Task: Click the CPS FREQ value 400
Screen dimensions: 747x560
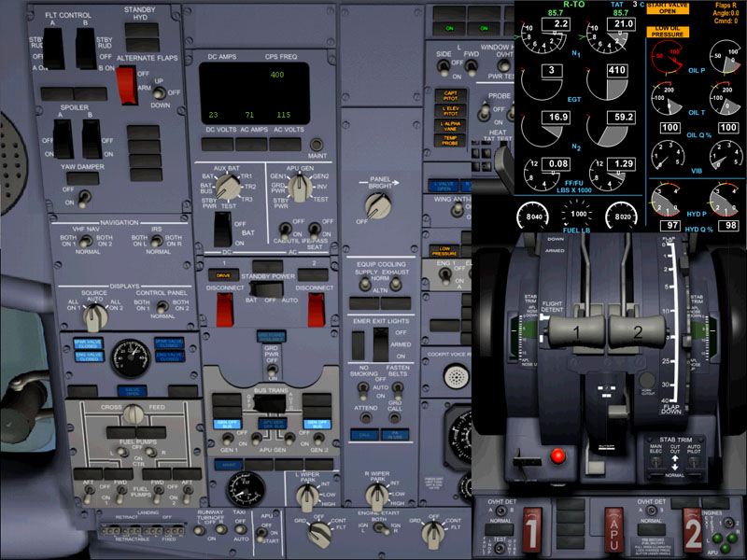Action: [276, 75]
